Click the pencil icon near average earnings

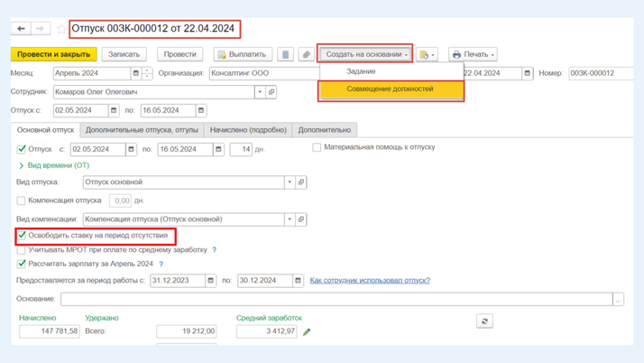coord(307,332)
